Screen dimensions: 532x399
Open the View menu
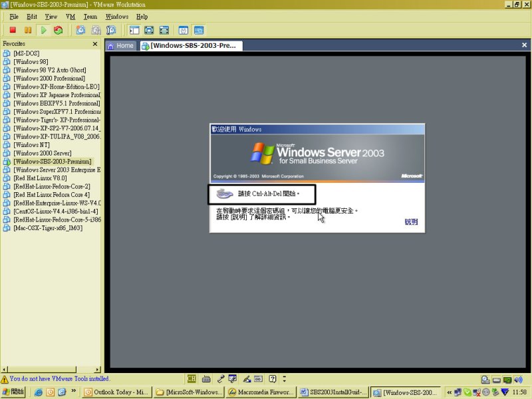tap(51, 17)
